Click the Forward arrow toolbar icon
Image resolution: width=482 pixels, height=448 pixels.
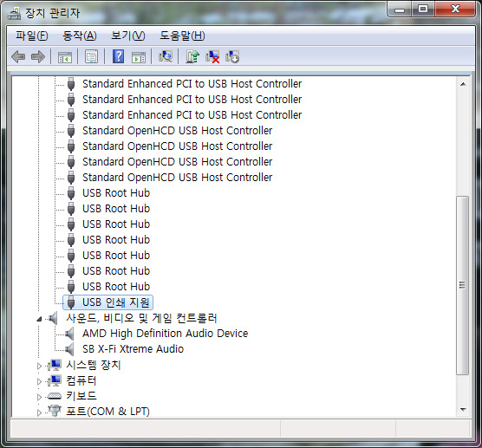[38, 57]
